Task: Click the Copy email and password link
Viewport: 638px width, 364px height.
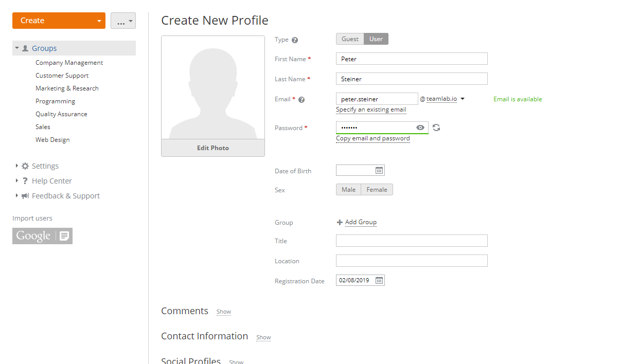Action: click(x=373, y=138)
